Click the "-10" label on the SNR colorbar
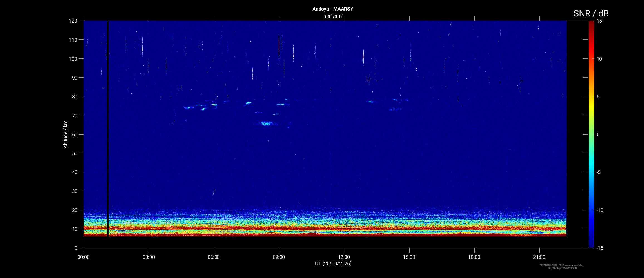Viewport: 644px width, 278px height. 600,210
